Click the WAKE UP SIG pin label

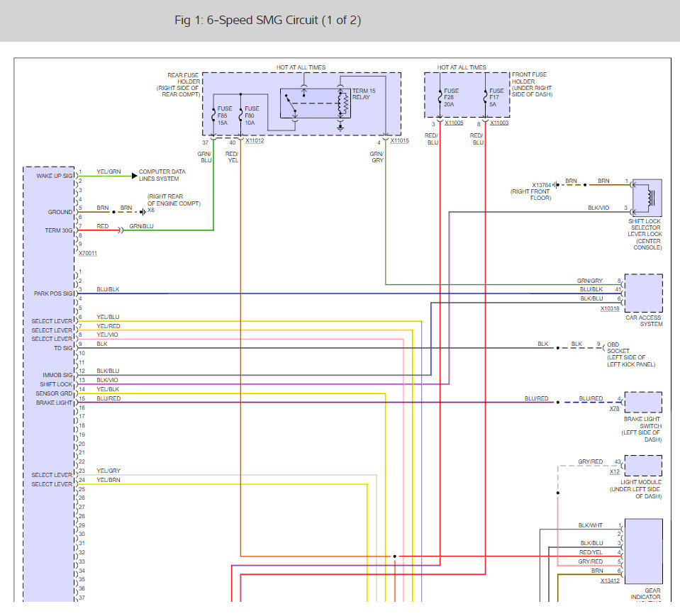(53, 175)
